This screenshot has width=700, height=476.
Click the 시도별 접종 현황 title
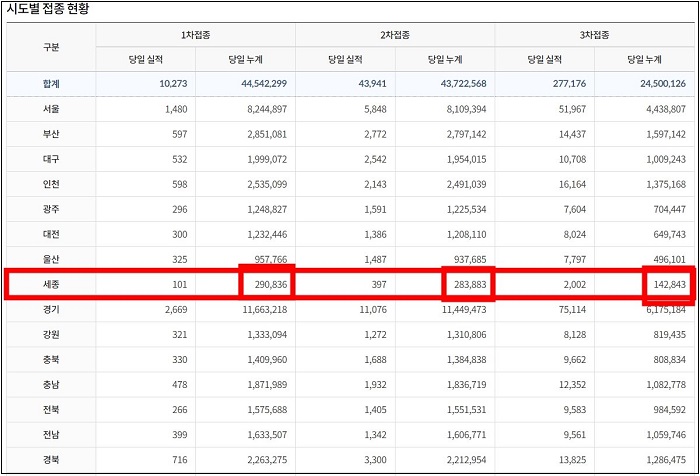click(47, 9)
